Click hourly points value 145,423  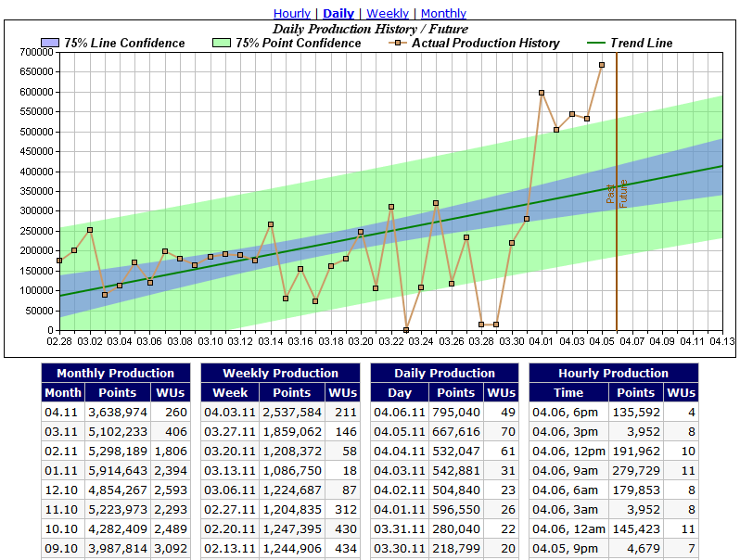click(636, 529)
